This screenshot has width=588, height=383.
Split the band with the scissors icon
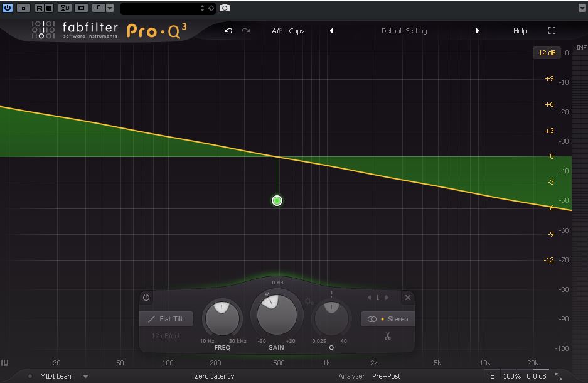click(x=388, y=336)
